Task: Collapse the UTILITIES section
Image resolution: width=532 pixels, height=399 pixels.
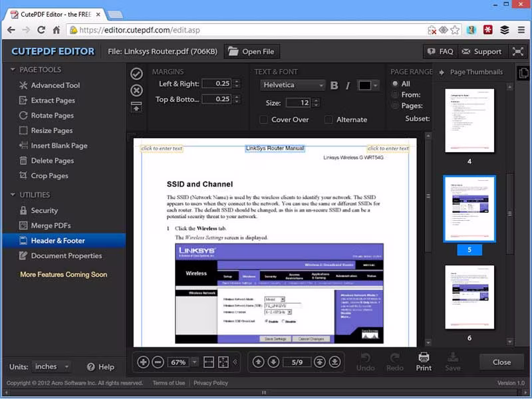Action: [x=13, y=195]
